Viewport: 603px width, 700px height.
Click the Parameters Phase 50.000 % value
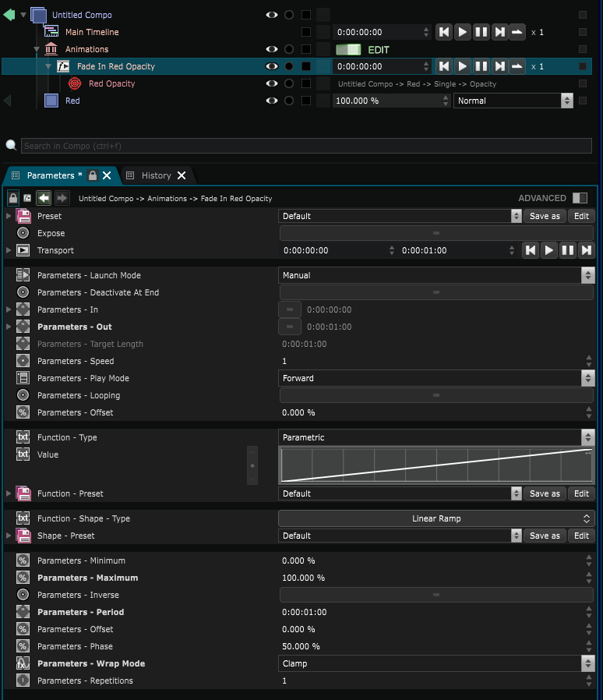click(x=301, y=646)
